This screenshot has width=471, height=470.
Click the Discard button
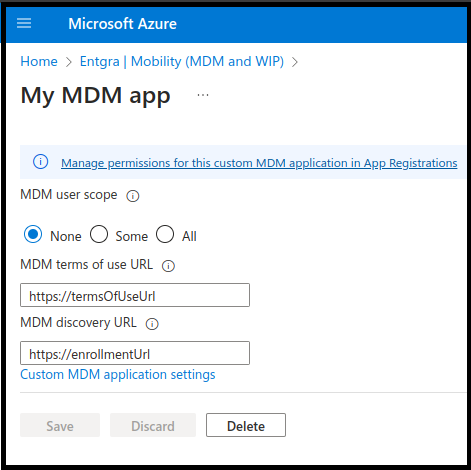pos(153,425)
